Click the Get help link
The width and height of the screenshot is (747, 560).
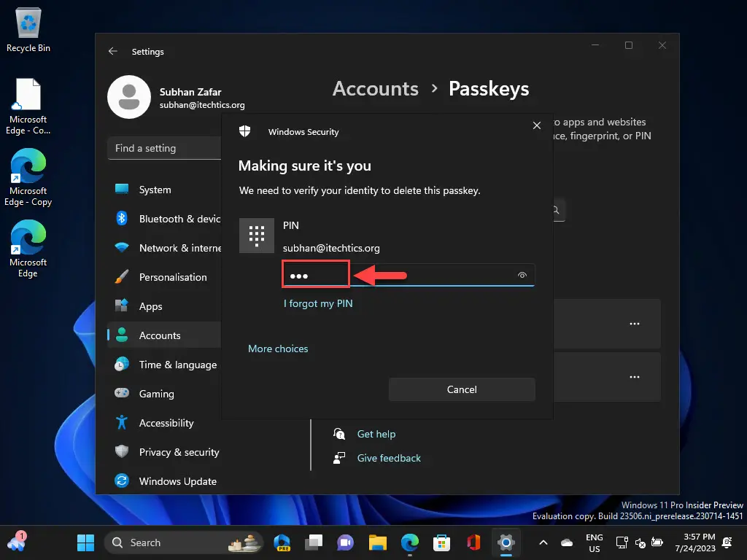376,434
